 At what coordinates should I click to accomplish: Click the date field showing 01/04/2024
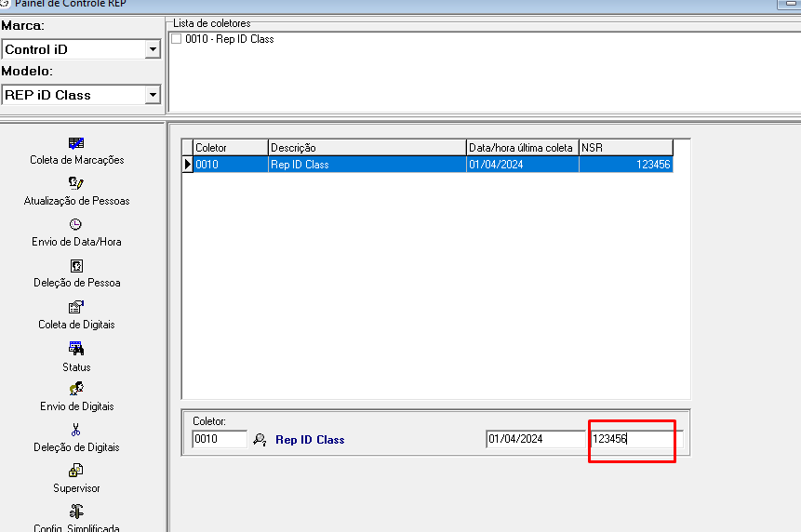pos(535,439)
